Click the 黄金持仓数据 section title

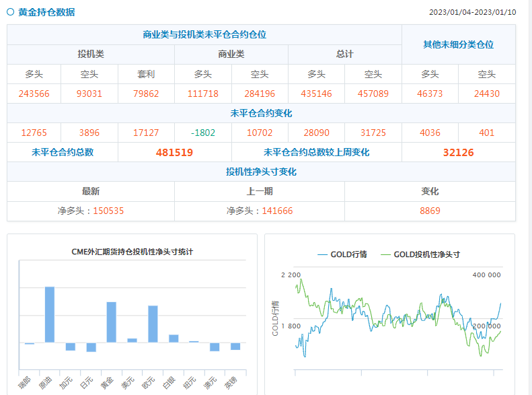[x=46, y=12]
